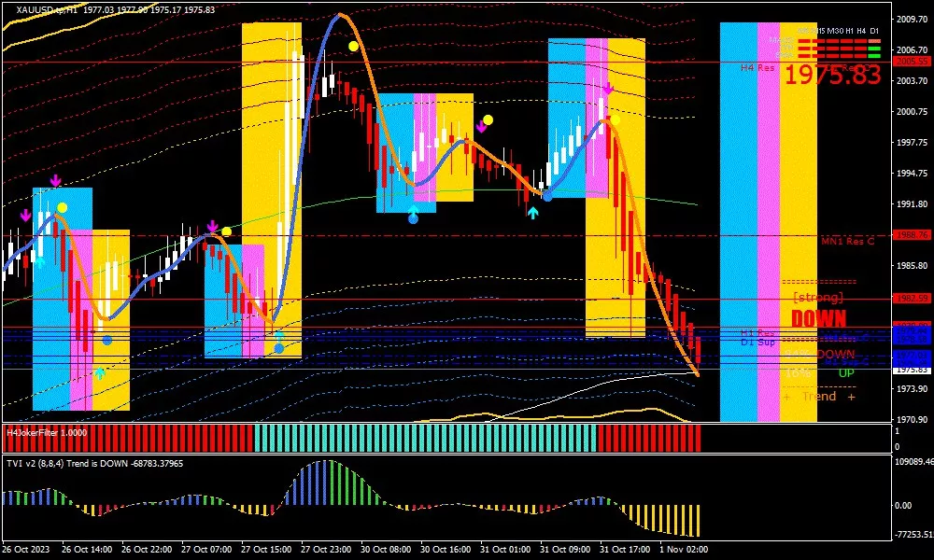934x560 pixels.
Task: Click the white 1975.83 current price tag
Action: click(912, 370)
